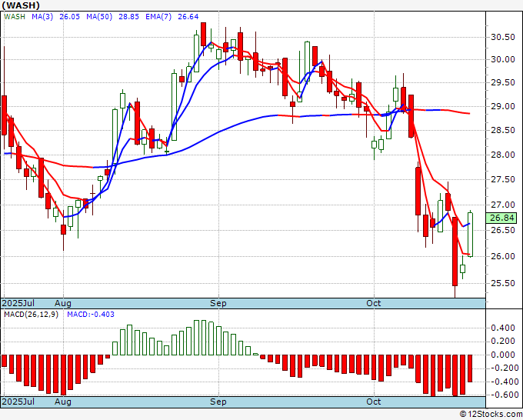Click the MA(3) value 26.05
Viewport: 523px width, 420px height.
[x=69, y=17]
